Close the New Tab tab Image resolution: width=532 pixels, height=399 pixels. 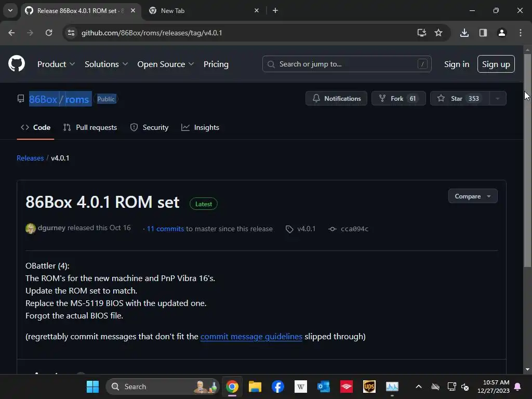pyautogui.click(x=257, y=10)
